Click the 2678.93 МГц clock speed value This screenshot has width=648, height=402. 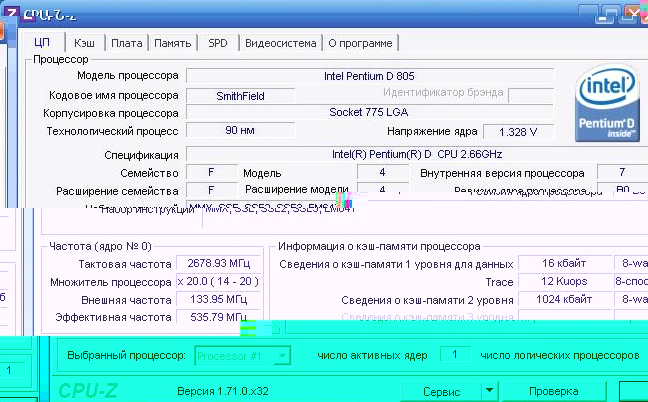point(218,263)
